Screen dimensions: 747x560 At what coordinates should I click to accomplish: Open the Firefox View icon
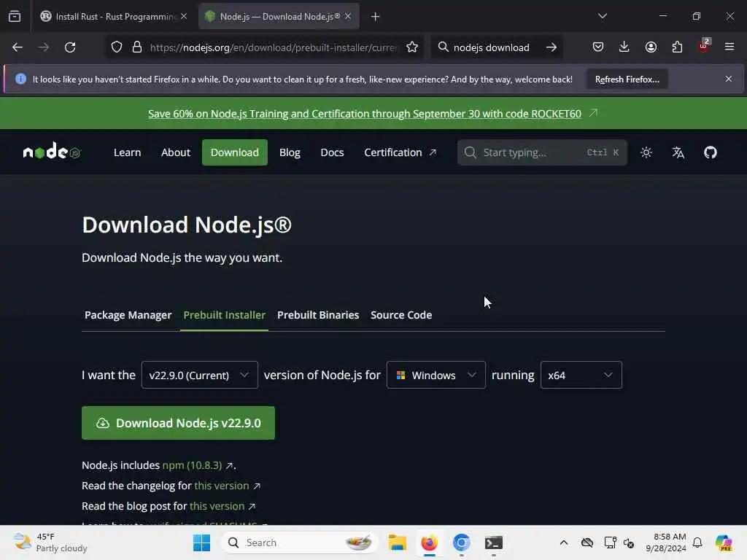(x=15, y=17)
